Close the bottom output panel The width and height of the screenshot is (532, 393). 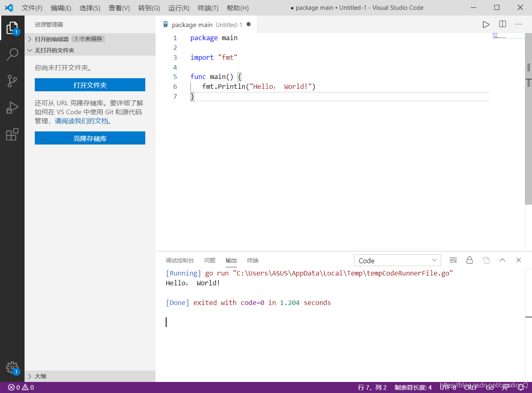click(x=518, y=260)
